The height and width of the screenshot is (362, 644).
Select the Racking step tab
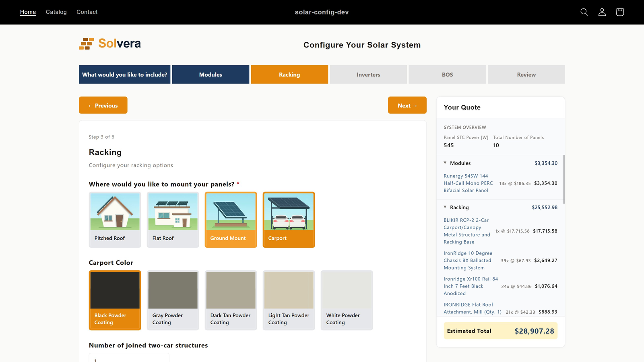pyautogui.click(x=289, y=74)
